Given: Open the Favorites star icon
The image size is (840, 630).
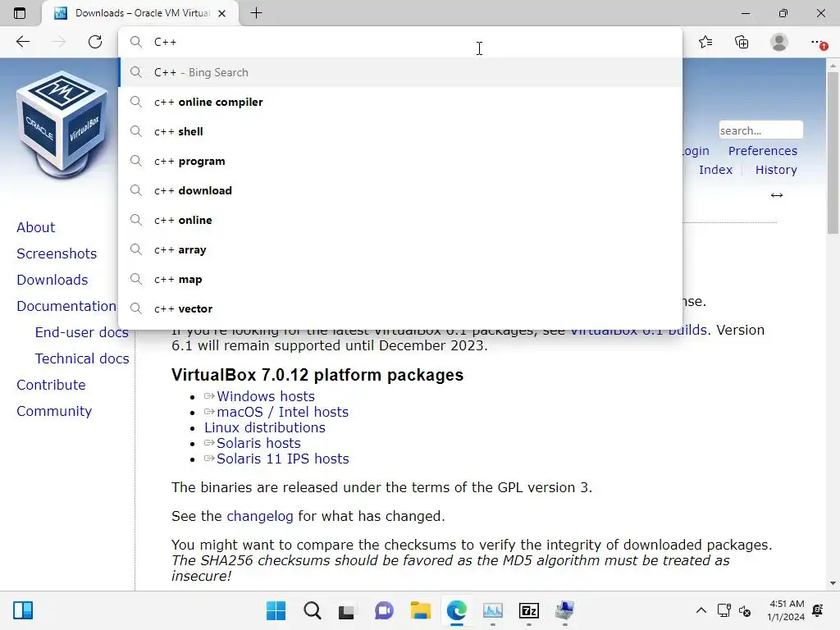Looking at the screenshot, I should pos(705,42).
